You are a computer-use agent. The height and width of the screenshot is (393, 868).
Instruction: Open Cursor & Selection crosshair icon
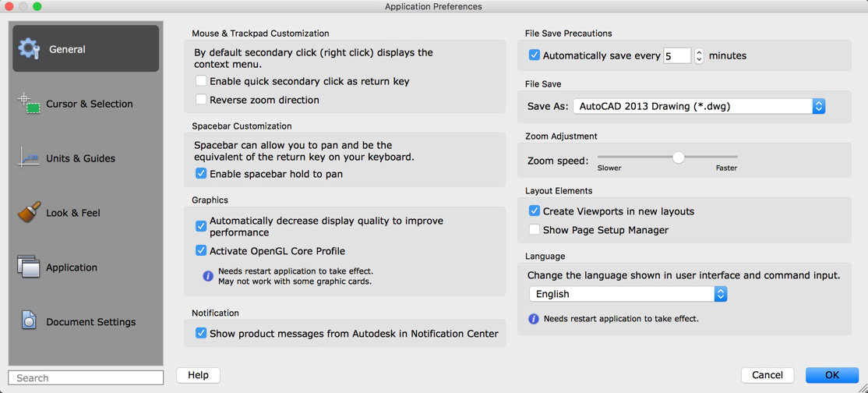click(x=29, y=103)
